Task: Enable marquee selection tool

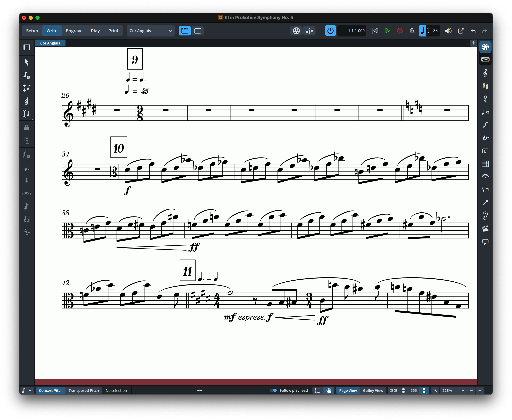Action: [x=318, y=390]
